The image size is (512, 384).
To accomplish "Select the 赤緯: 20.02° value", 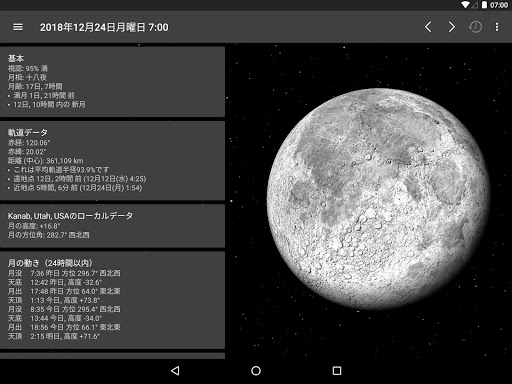I will (x=27, y=152).
